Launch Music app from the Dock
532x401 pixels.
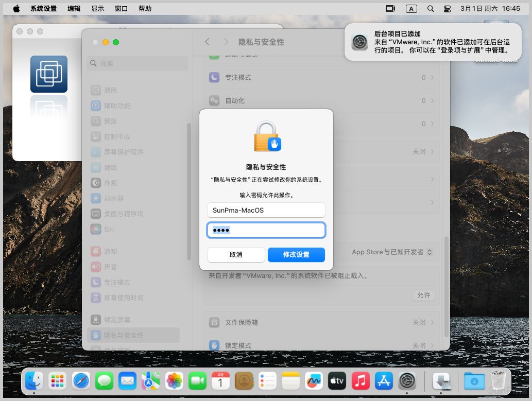361,381
